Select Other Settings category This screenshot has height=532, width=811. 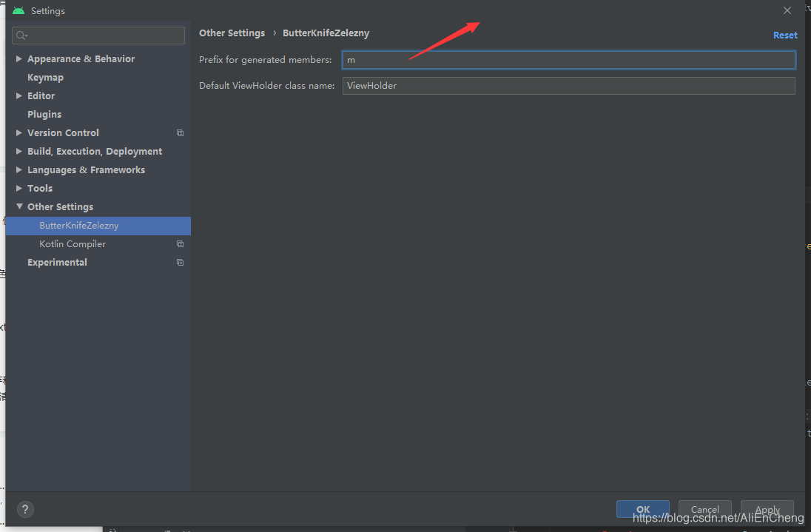tap(61, 206)
